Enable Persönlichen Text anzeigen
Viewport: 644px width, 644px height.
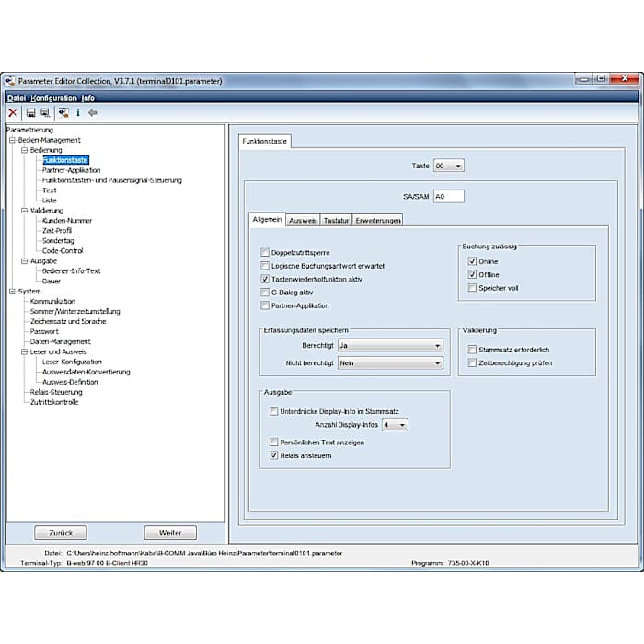[273, 442]
